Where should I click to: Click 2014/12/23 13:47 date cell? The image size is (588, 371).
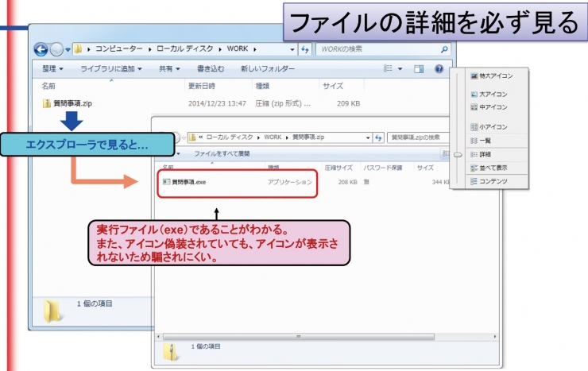[217, 103]
